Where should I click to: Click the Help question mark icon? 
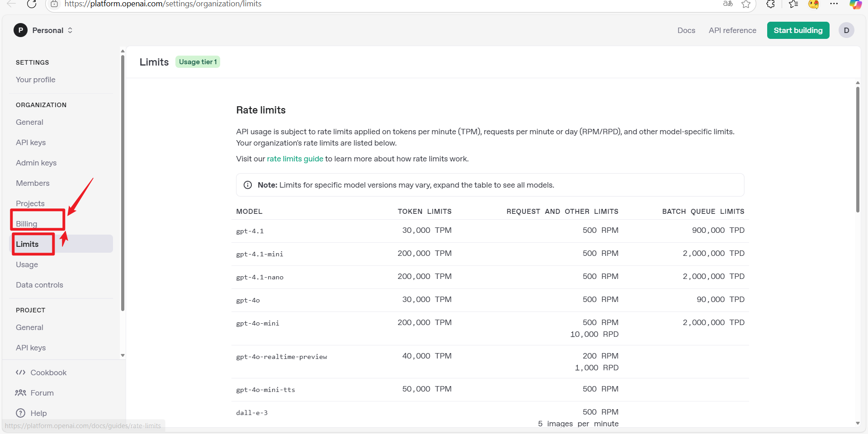pos(20,413)
